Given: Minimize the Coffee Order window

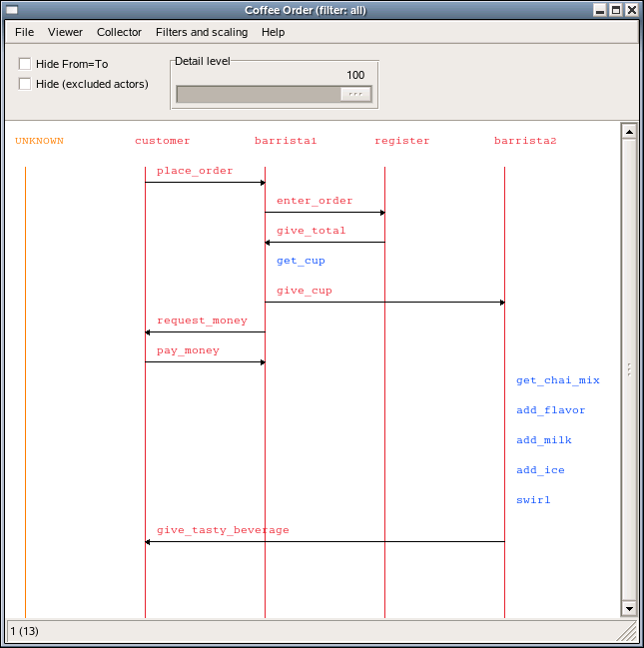Looking at the screenshot, I should (600, 10).
